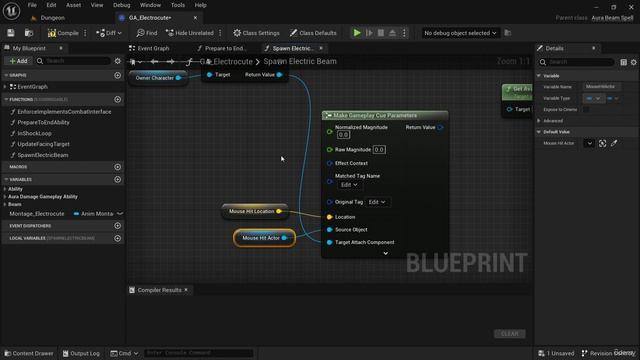Open the Diff dropdown
The height and width of the screenshot is (360, 640).
point(109,33)
